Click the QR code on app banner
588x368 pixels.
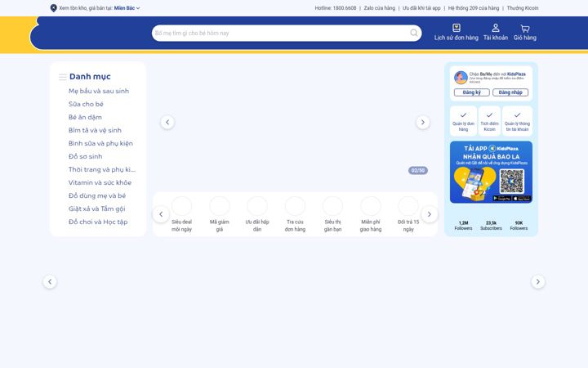click(x=512, y=182)
